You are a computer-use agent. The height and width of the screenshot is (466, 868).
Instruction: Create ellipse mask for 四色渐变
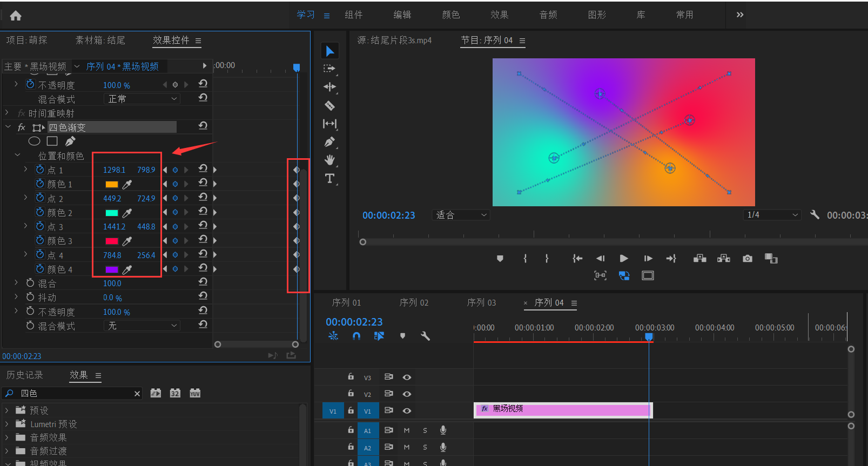(34, 141)
